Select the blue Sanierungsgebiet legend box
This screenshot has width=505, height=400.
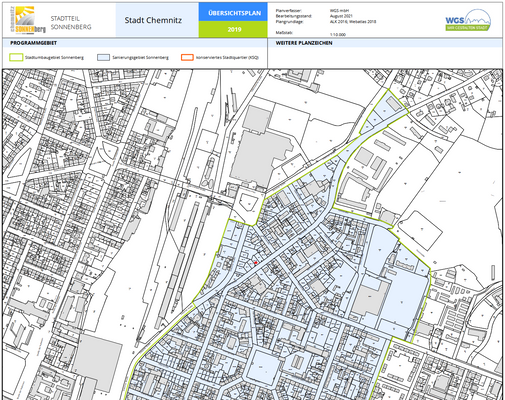(103, 57)
